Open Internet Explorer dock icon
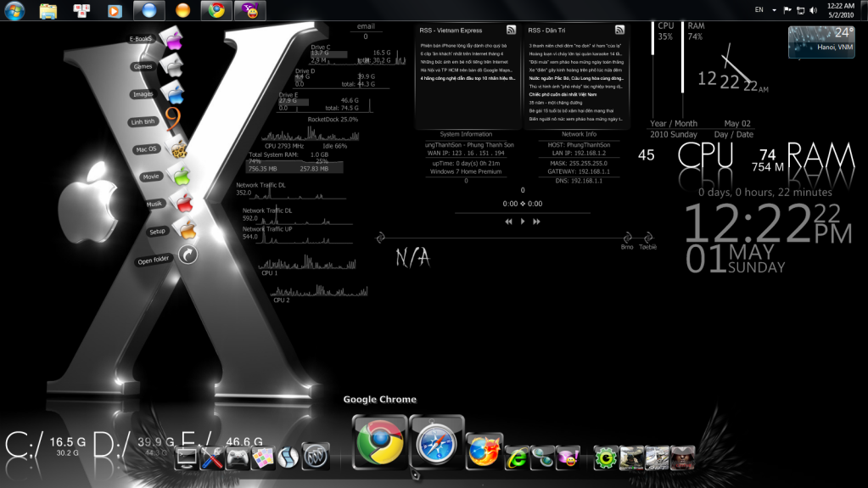Image resolution: width=868 pixels, height=488 pixels. point(517,458)
